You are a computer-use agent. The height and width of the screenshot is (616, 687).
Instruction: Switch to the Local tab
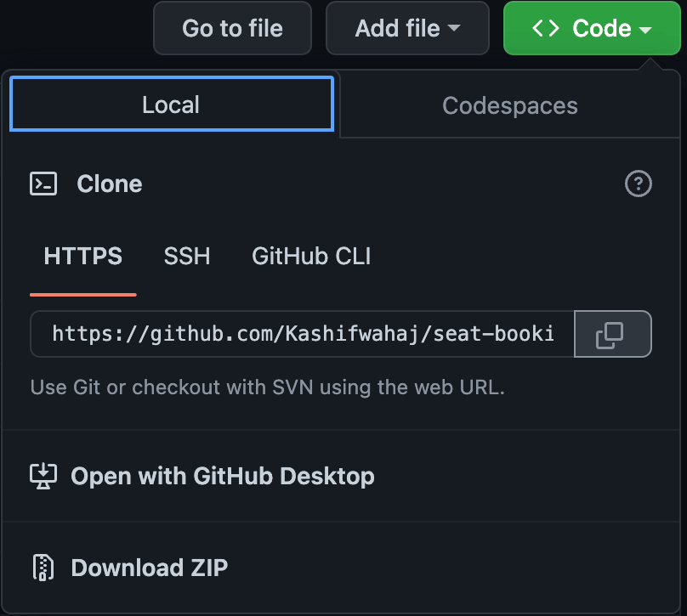(x=171, y=105)
